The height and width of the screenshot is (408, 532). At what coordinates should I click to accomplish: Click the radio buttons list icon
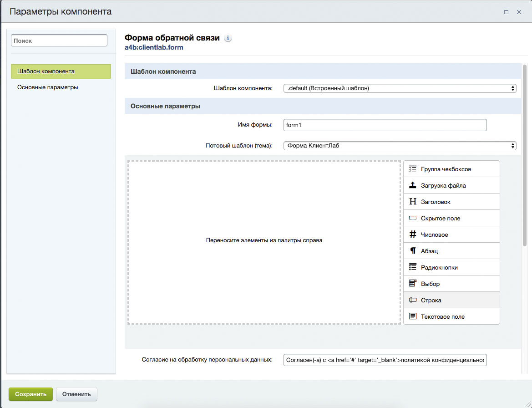[413, 267]
